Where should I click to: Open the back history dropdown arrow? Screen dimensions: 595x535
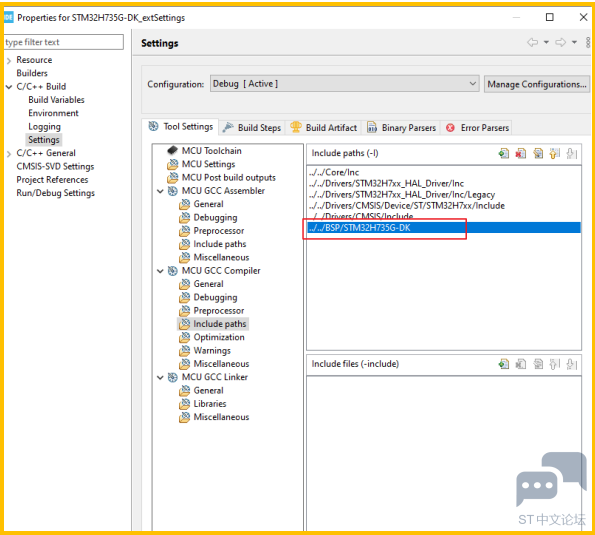coord(546,42)
